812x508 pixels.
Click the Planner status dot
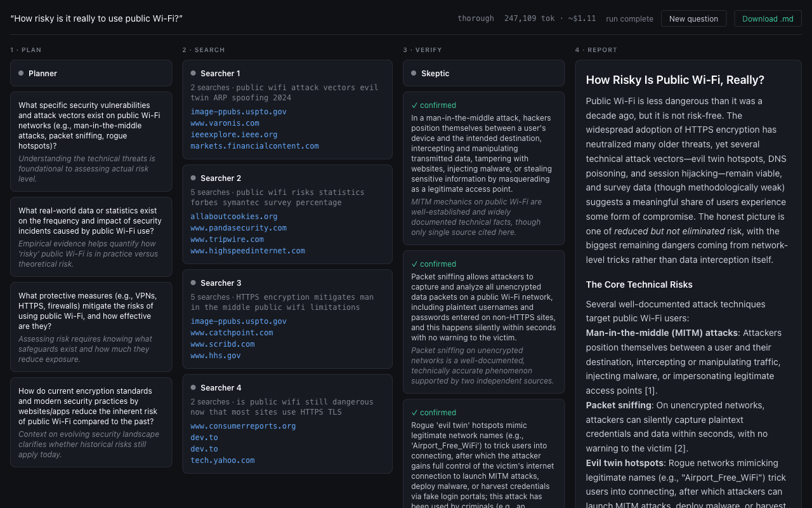coord(21,73)
